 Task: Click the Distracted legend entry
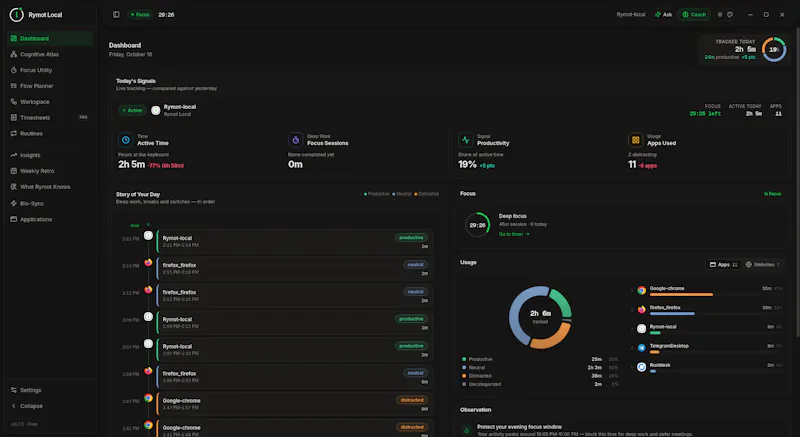pyautogui.click(x=540, y=376)
